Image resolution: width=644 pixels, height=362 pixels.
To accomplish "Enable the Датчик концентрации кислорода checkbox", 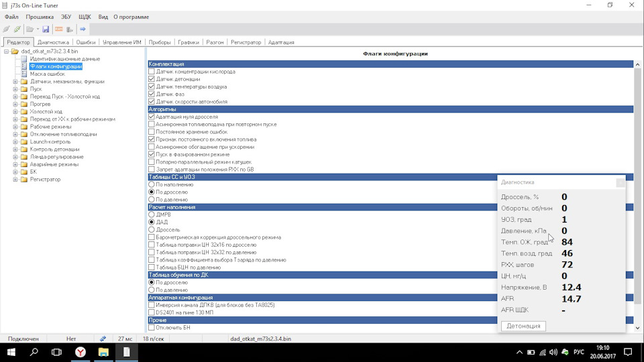I will click(152, 72).
